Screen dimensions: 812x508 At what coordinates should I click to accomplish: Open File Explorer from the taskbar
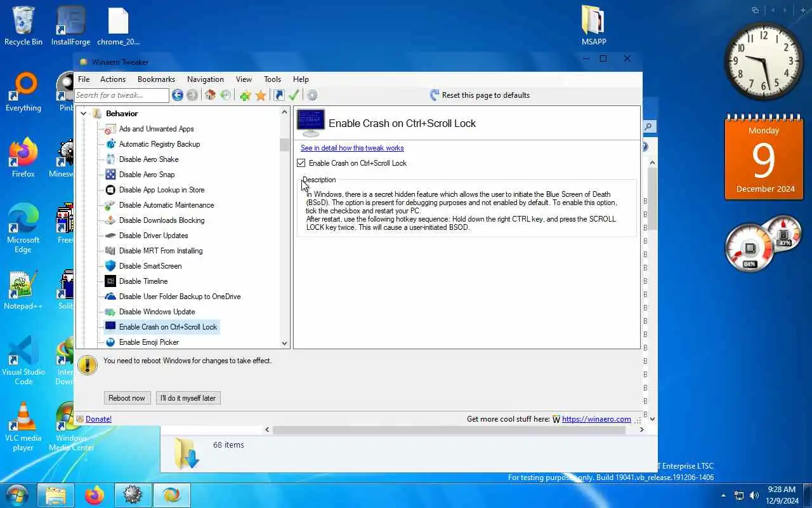coord(56,495)
